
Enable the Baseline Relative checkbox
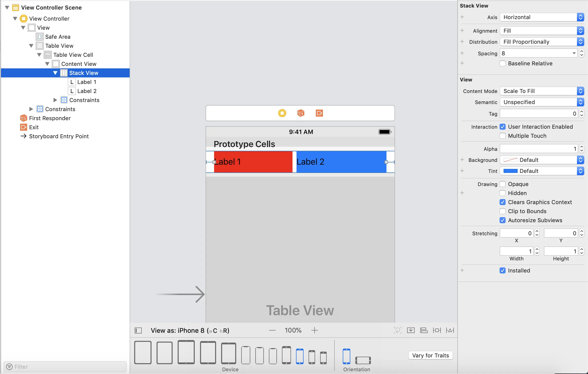tap(503, 63)
